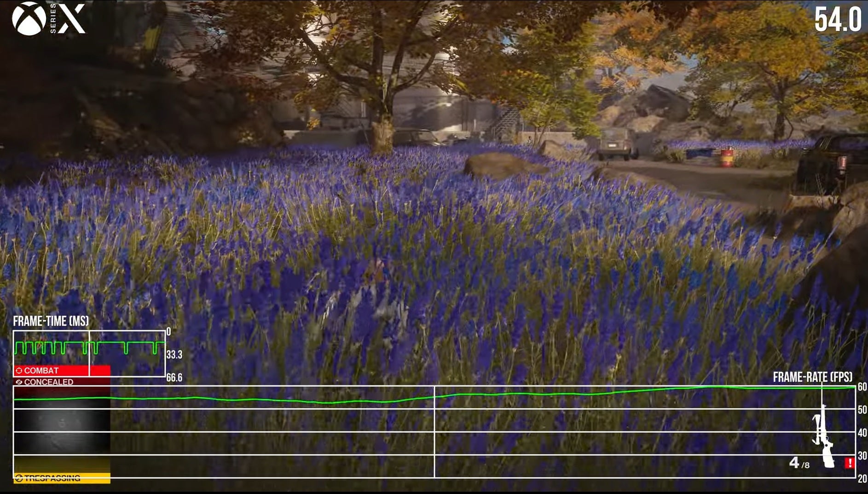Click the crossed-eye icon beside CONCEALED
Screen dimensions: 868x494
point(19,382)
